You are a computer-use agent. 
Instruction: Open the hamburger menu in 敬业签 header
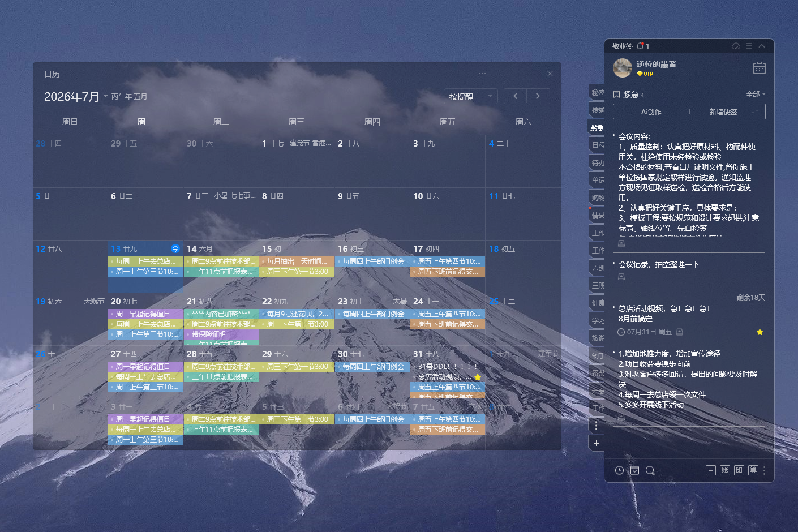tap(749, 46)
